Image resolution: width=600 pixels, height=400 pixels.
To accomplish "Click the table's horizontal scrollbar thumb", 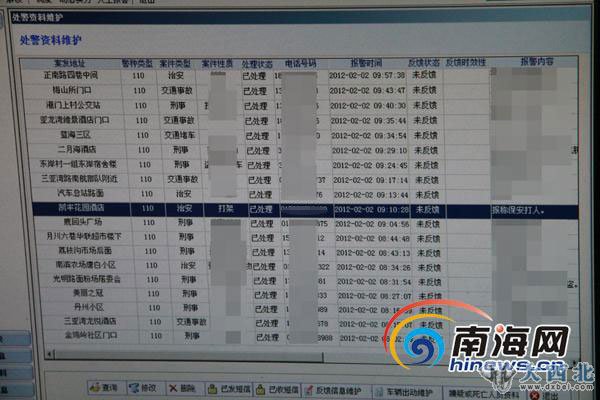I will (189, 355).
